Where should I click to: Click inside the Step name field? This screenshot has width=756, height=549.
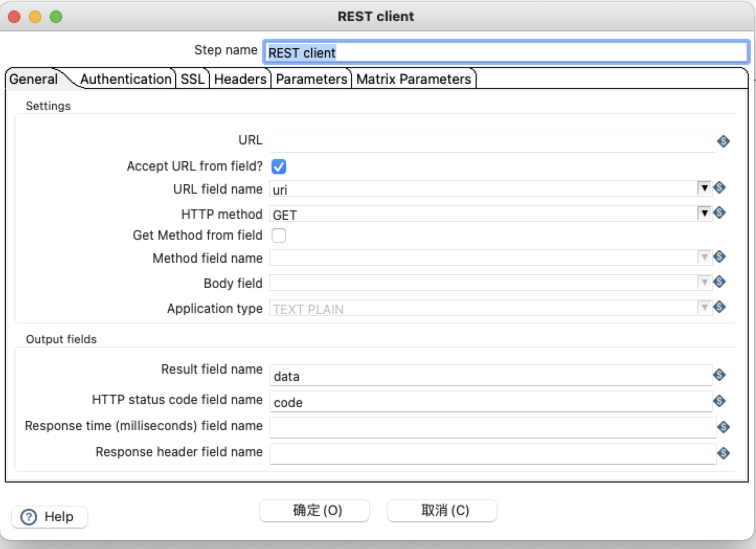coord(471,52)
